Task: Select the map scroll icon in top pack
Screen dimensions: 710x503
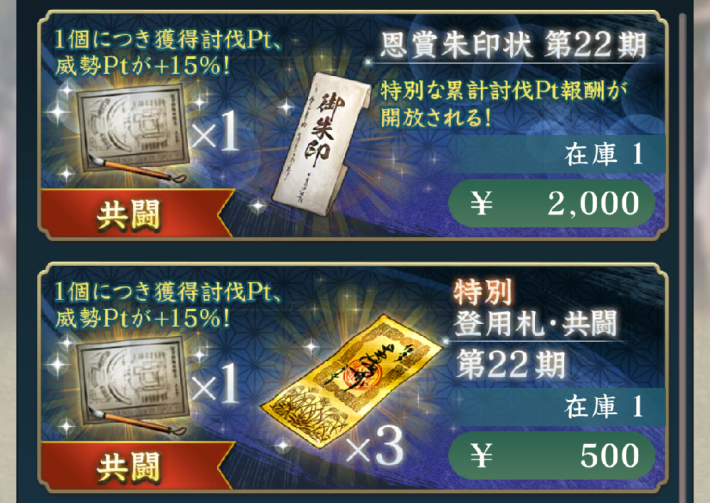Action: (132, 133)
